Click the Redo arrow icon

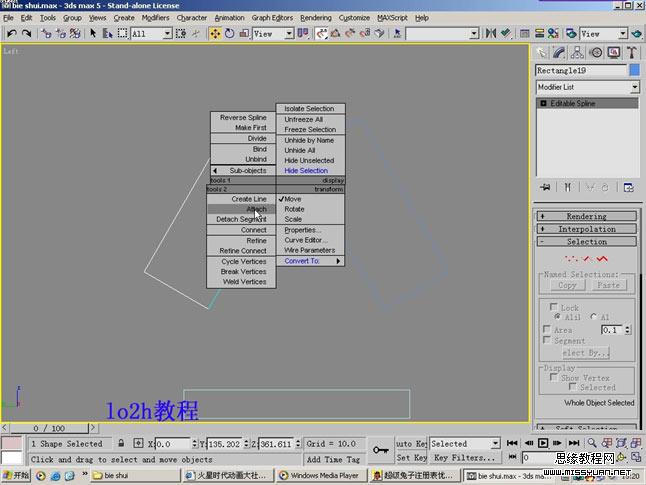tap(26, 33)
